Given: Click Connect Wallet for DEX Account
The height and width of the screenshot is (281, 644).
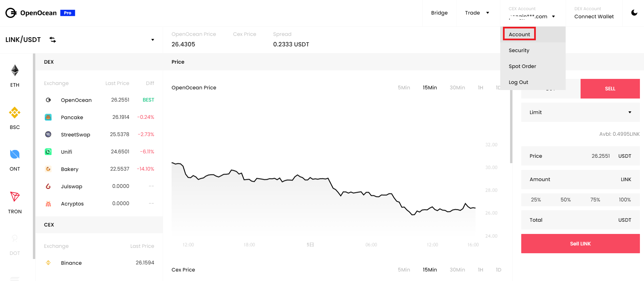Looking at the screenshot, I should tap(594, 17).
